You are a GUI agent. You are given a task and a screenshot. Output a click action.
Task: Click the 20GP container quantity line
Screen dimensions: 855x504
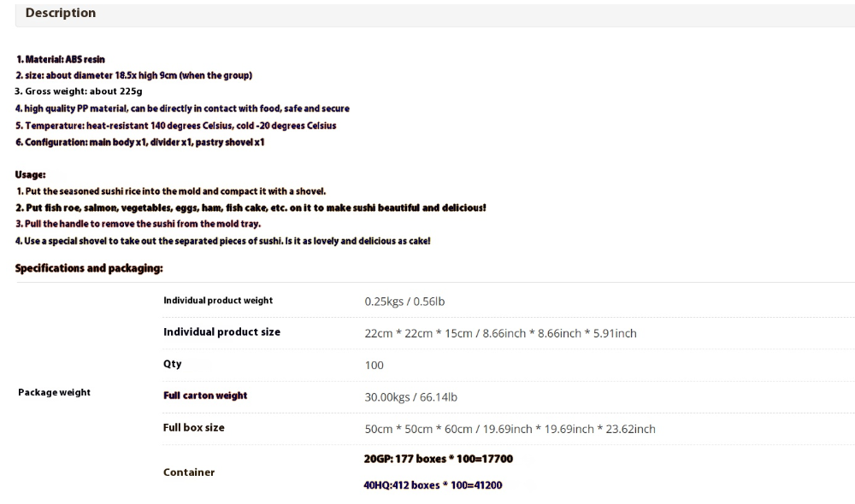point(439,459)
